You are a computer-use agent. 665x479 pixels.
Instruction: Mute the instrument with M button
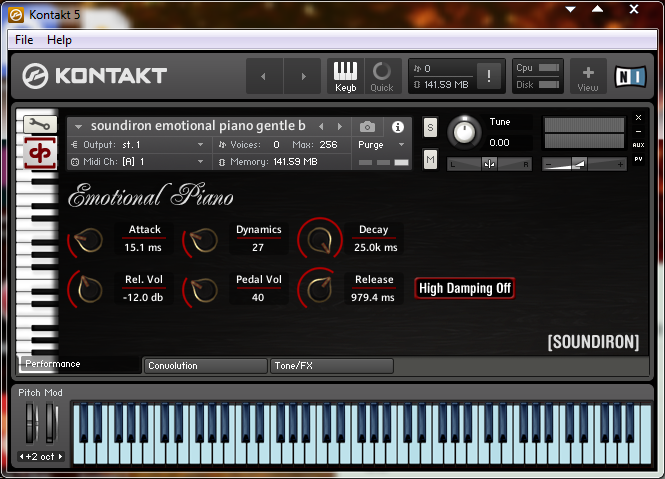430,160
